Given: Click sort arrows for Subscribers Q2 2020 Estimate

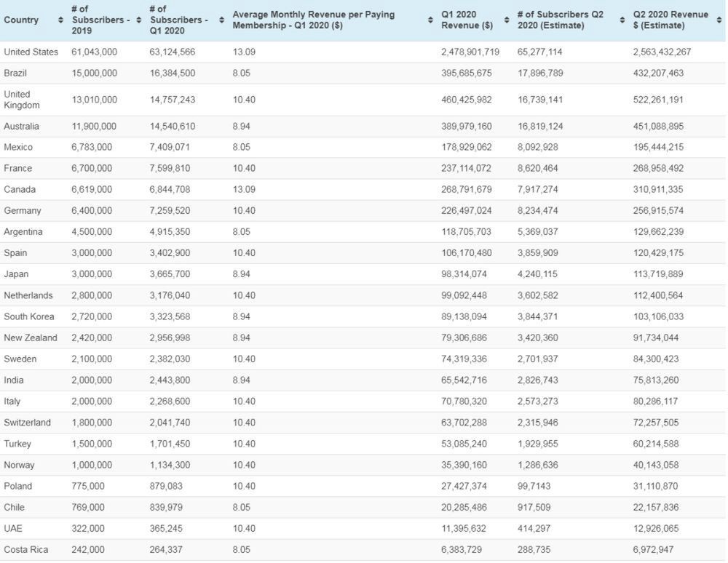Looking at the screenshot, I should (623, 20).
